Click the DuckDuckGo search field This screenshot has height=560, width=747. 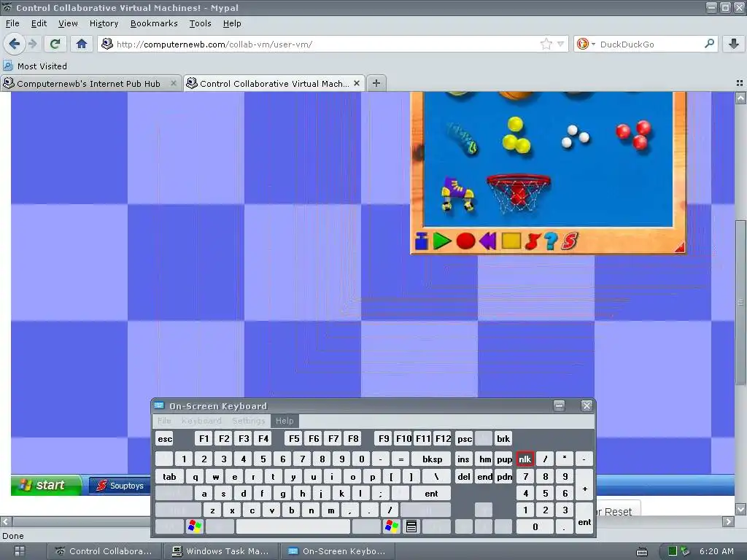(650, 44)
